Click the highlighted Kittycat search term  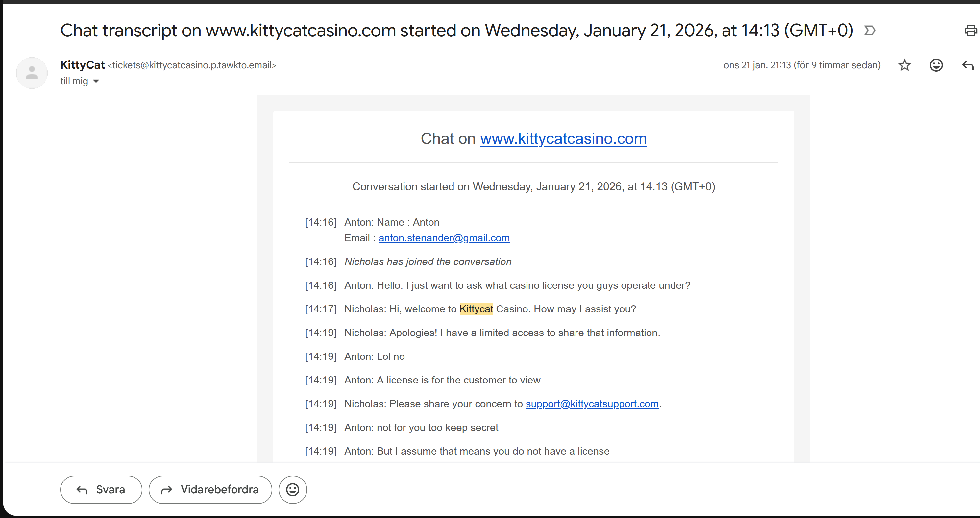(476, 309)
